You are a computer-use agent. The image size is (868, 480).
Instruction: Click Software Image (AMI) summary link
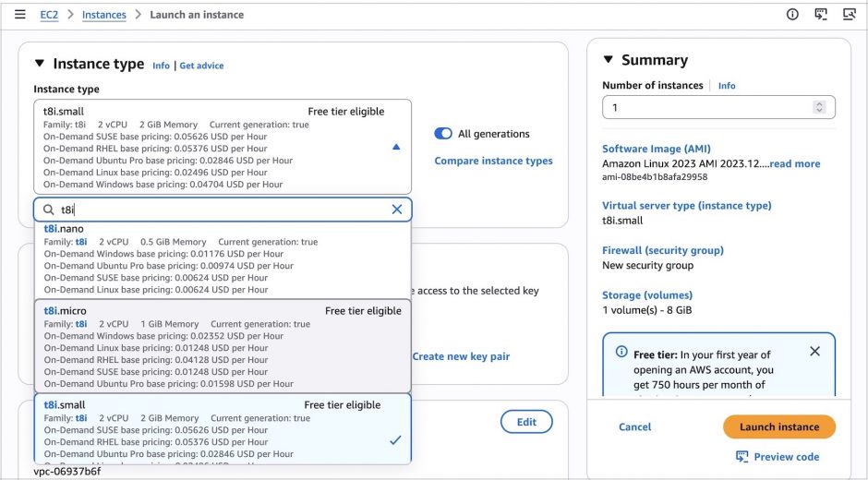(657, 149)
